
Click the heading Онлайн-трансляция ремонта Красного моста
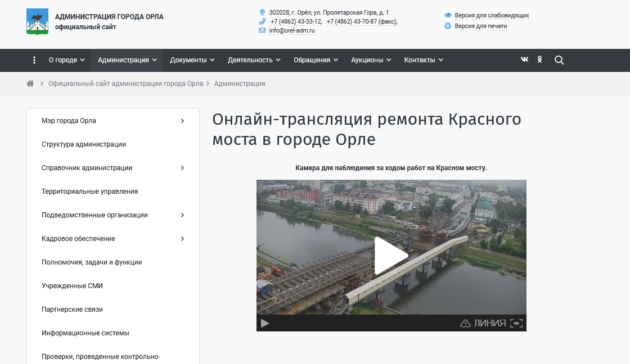[367, 129]
